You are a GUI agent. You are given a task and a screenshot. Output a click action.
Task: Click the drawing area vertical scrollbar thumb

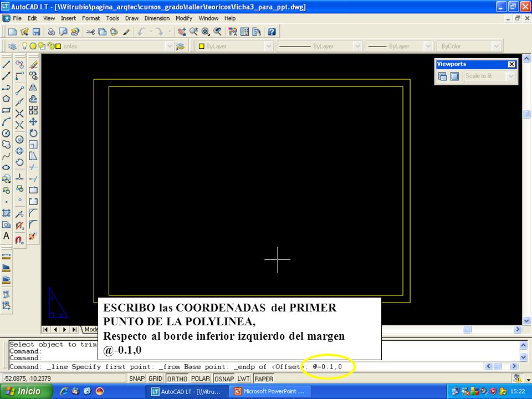pyautogui.click(x=526, y=114)
